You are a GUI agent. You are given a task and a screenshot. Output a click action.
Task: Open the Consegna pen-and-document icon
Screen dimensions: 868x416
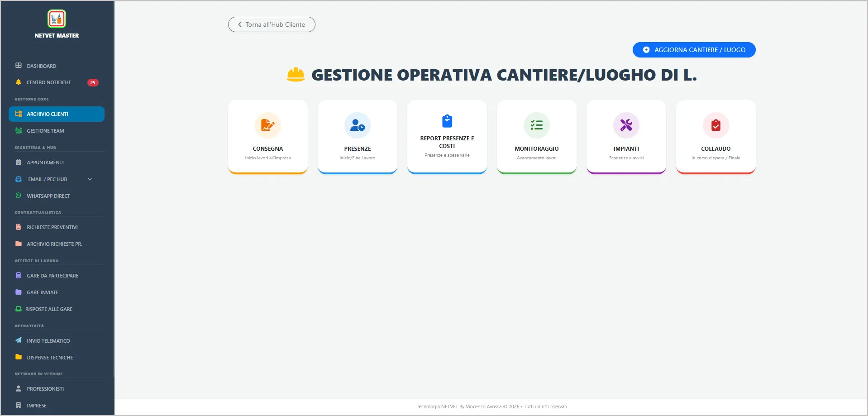[268, 125]
